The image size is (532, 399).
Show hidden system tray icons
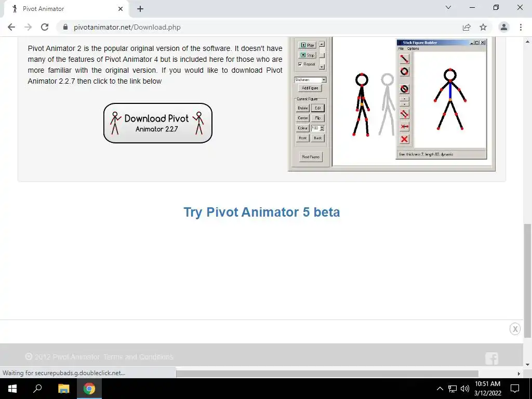tap(440, 389)
